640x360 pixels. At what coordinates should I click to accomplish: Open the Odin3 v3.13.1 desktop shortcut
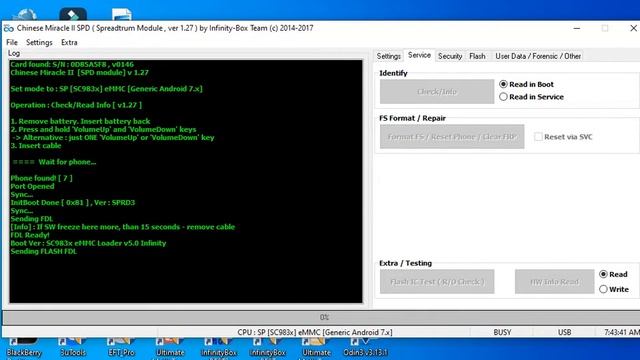coord(365,347)
